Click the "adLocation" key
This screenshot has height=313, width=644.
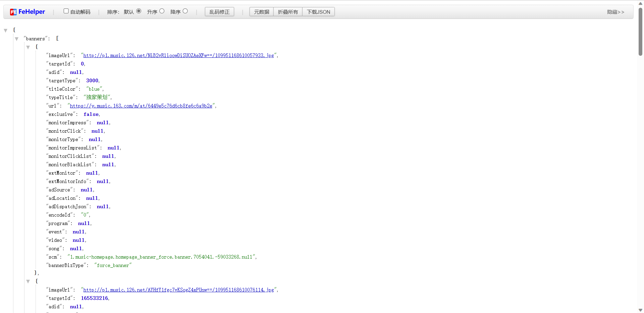(62, 198)
